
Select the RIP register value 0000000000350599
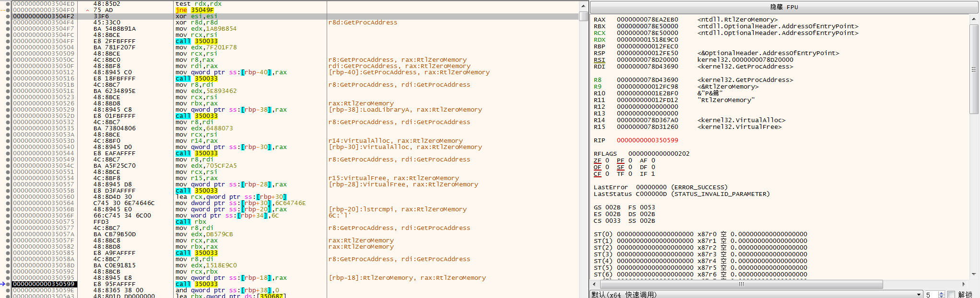click(x=647, y=140)
